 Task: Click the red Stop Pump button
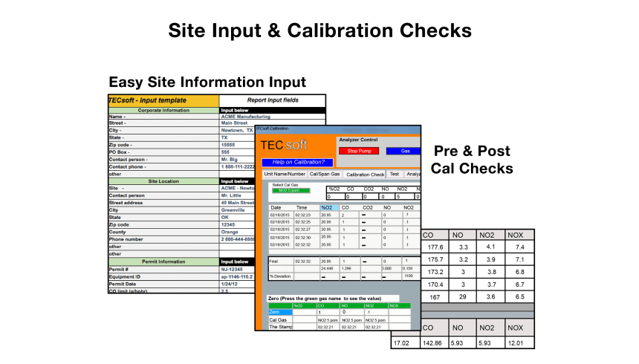[x=358, y=150]
